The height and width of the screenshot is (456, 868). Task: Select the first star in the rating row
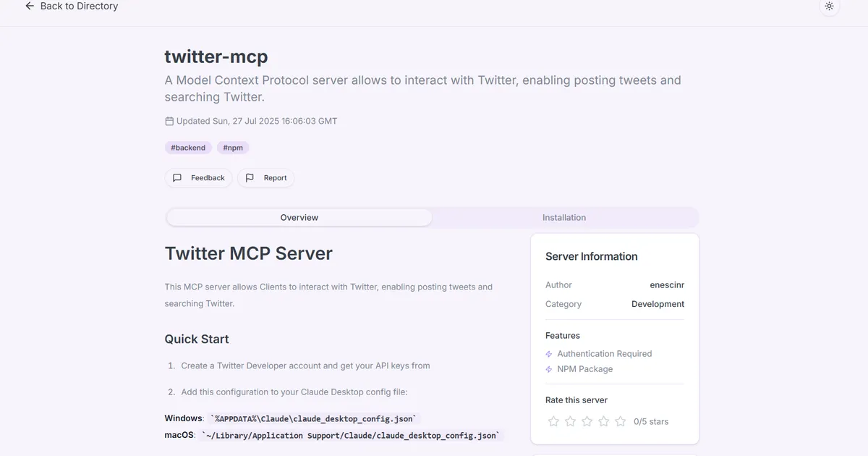click(553, 421)
